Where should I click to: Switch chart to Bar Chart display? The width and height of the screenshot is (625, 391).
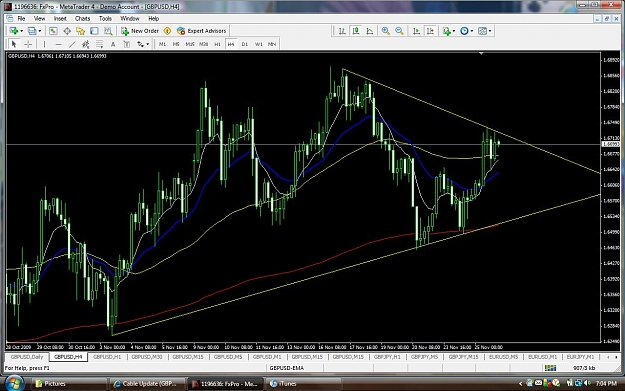pyautogui.click(x=342, y=31)
